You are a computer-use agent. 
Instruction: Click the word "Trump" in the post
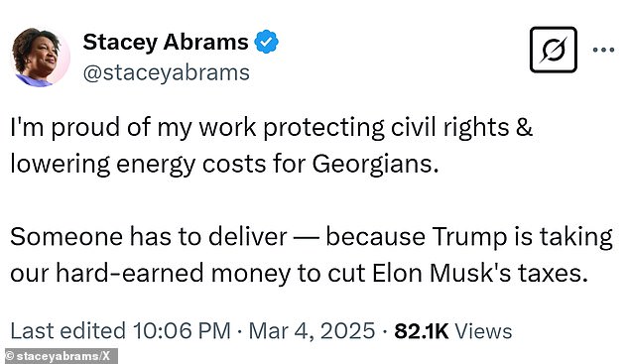click(469, 237)
